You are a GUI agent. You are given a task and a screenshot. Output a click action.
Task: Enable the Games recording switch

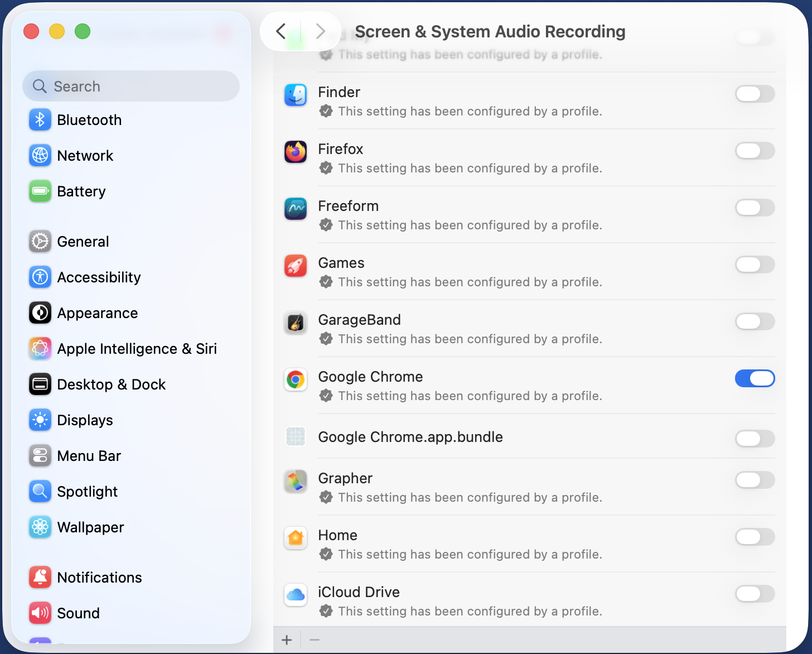coord(755,265)
